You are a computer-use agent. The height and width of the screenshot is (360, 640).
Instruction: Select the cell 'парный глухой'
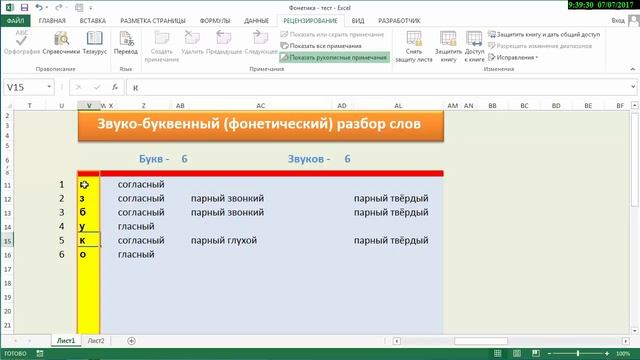point(224,240)
